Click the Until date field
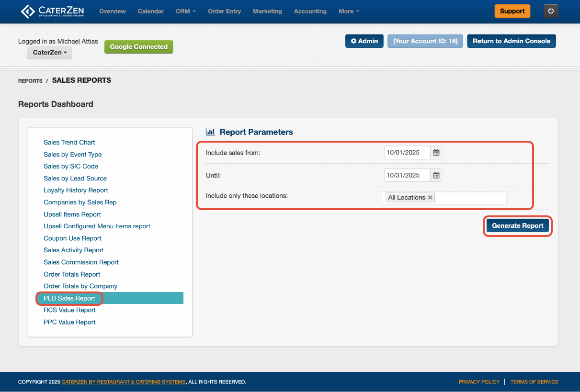Screen dimensions: 580x392 pyautogui.click(x=408, y=175)
